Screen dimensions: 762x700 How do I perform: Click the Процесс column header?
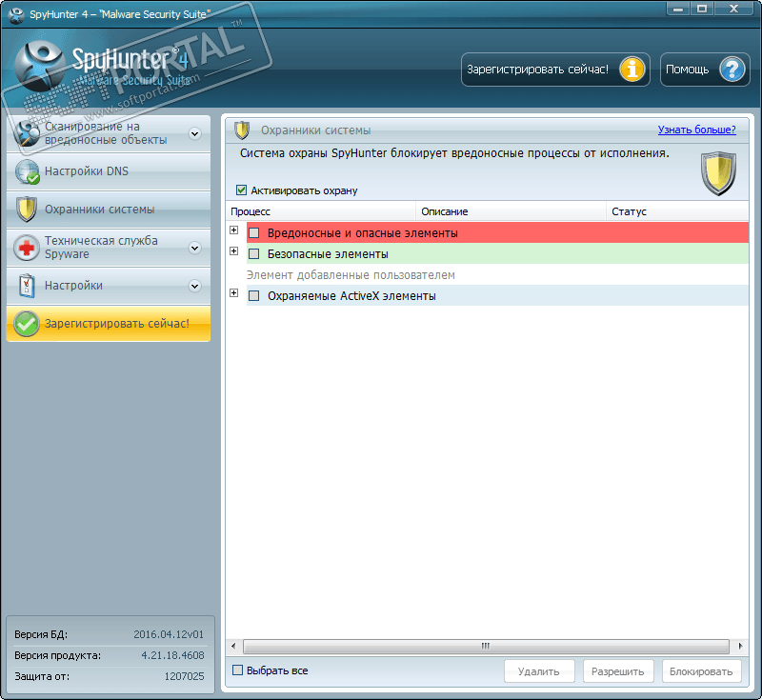(x=321, y=211)
